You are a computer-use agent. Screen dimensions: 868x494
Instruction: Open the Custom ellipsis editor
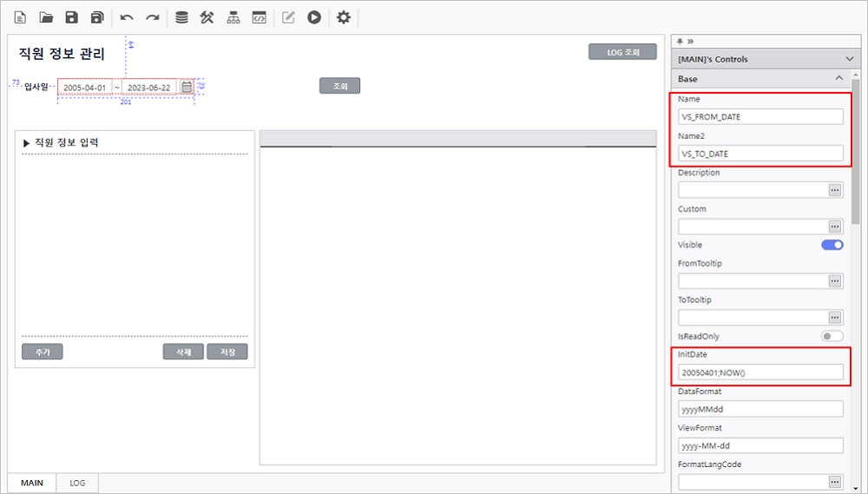pyautogui.click(x=834, y=227)
